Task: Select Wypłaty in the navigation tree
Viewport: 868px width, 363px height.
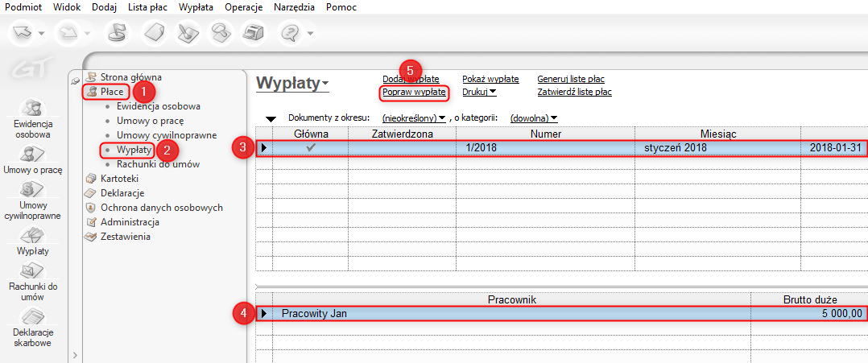Action: click(x=134, y=150)
